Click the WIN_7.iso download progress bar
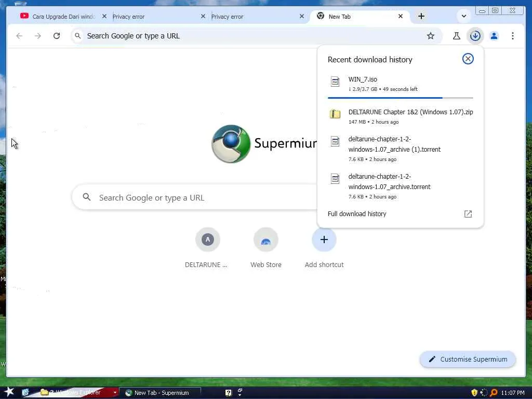This screenshot has height=399, width=532. click(x=401, y=98)
